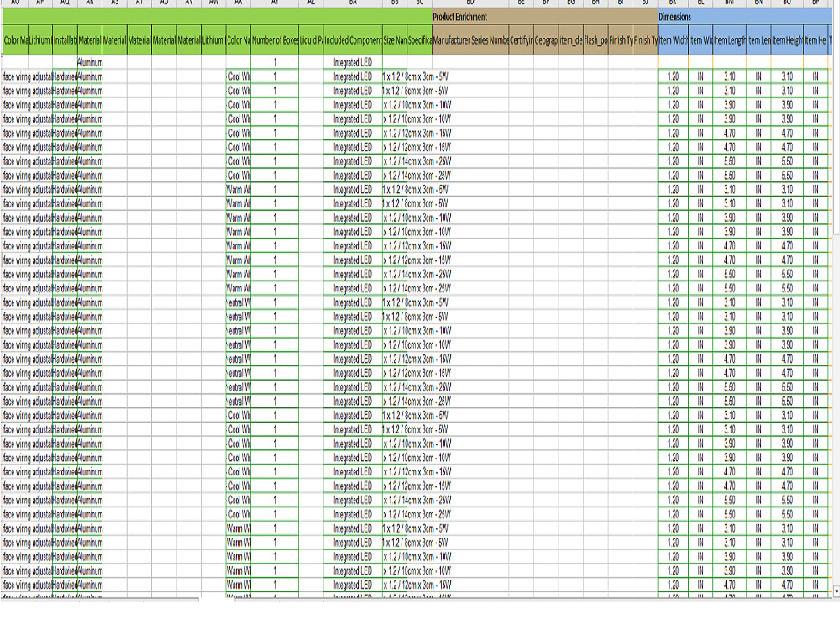This screenshot has height=630, width=840.
Task: Click the Certifyin column header cell
Action: [x=522, y=39]
